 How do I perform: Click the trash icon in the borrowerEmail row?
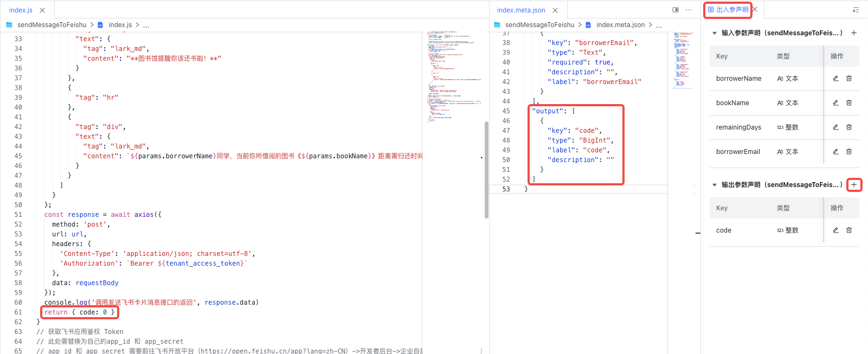click(x=849, y=152)
